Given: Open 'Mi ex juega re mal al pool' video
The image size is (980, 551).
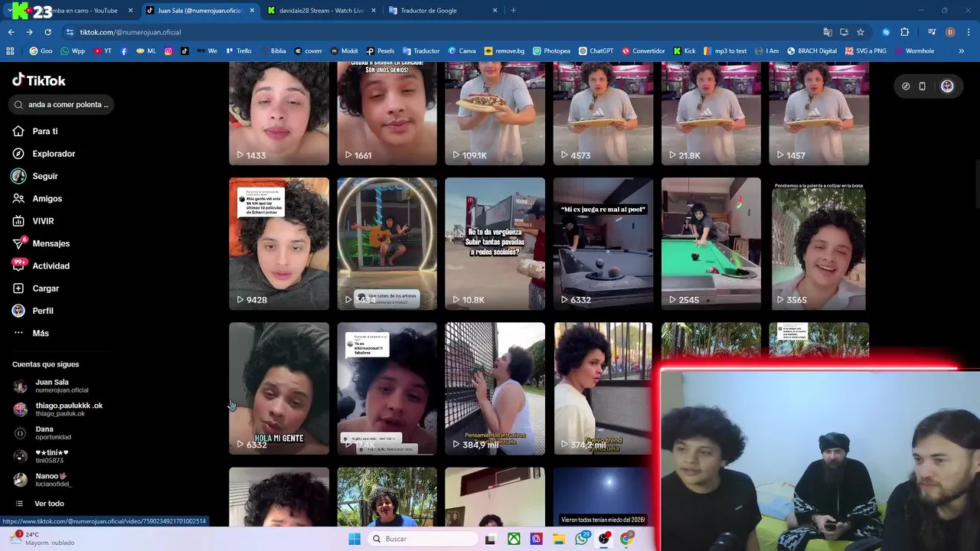Looking at the screenshot, I should click(x=603, y=243).
